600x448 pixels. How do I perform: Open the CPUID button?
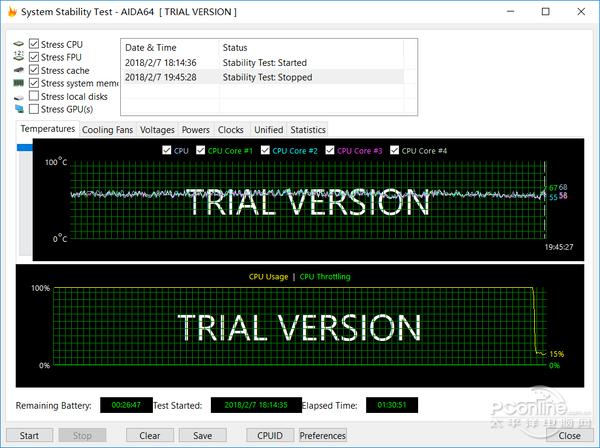(270, 435)
